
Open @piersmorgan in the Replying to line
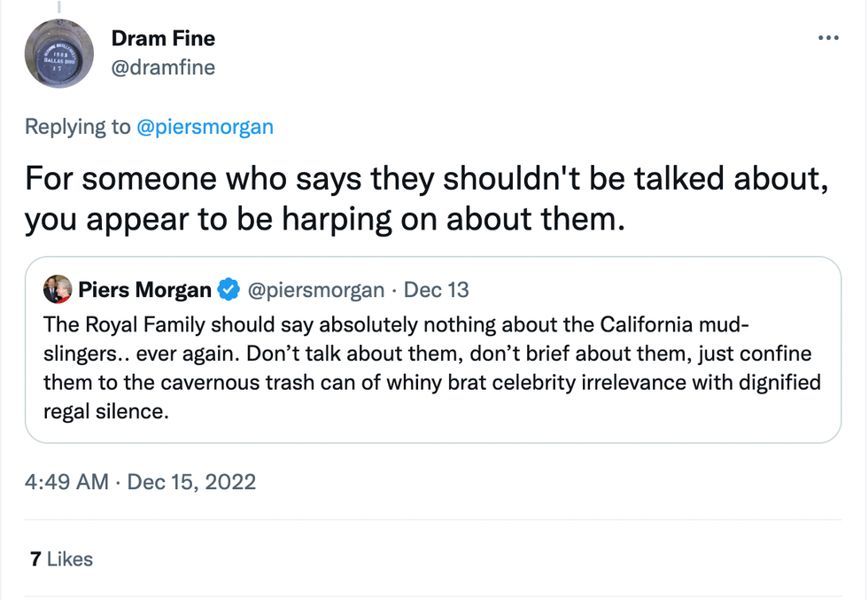pyautogui.click(x=205, y=127)
